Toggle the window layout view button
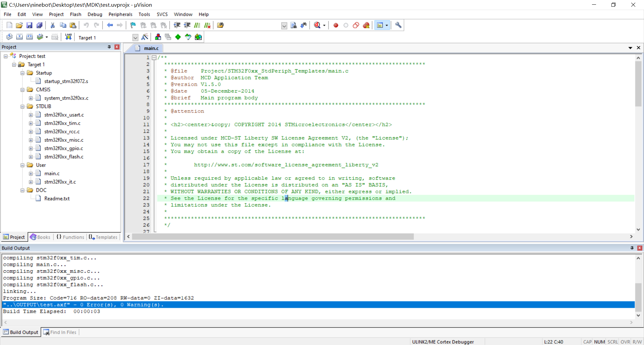644x345 pixels. pyautogui.click(x=380, y=25)
